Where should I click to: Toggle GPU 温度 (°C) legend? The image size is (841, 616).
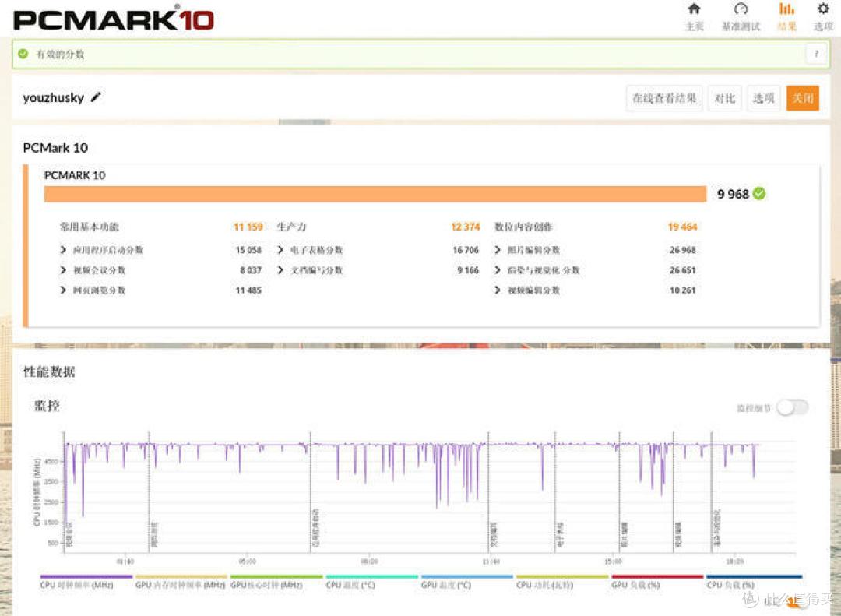coord(466,583)
